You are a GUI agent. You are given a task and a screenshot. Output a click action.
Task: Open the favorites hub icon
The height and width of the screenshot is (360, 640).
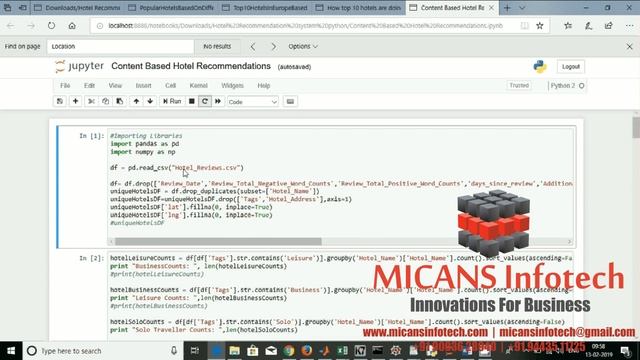click(568, 26)
